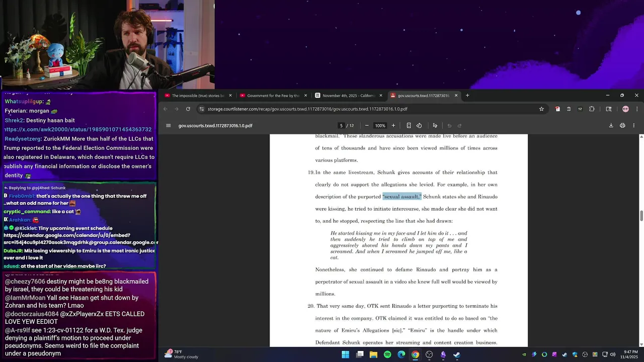Click the PDF redo arrow
This screenshot has width=644, height=362.
pos(459,126)
